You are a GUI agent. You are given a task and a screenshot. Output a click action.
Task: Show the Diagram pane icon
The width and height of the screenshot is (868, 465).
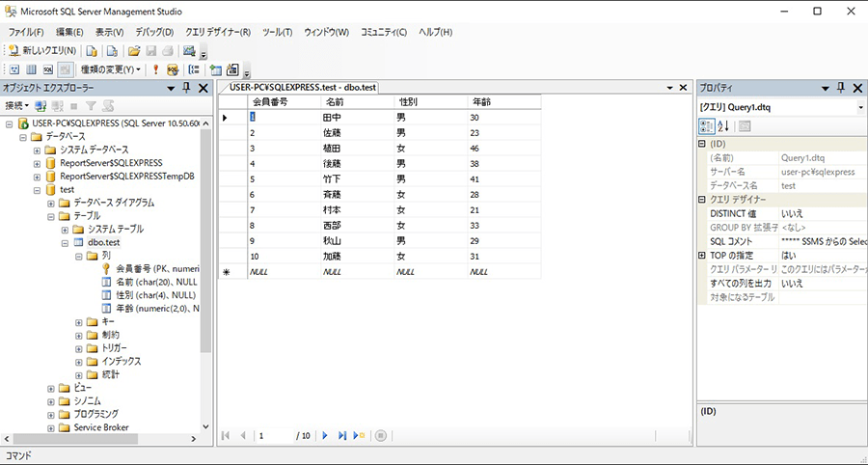tap(15, 69)
